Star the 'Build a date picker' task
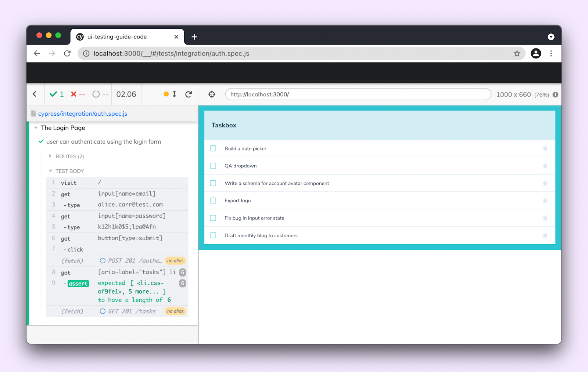The width and height of the screenshot is (588, 372). 545,148
